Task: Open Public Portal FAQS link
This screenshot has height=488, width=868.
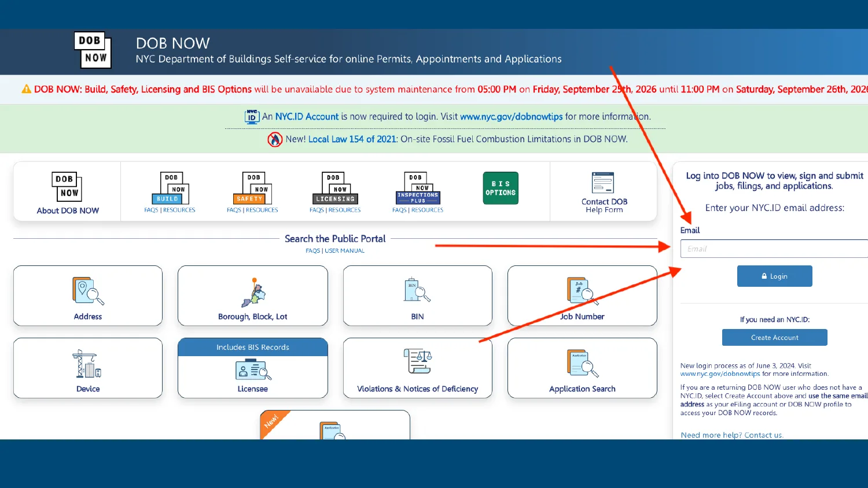Action: coord(312,251)
